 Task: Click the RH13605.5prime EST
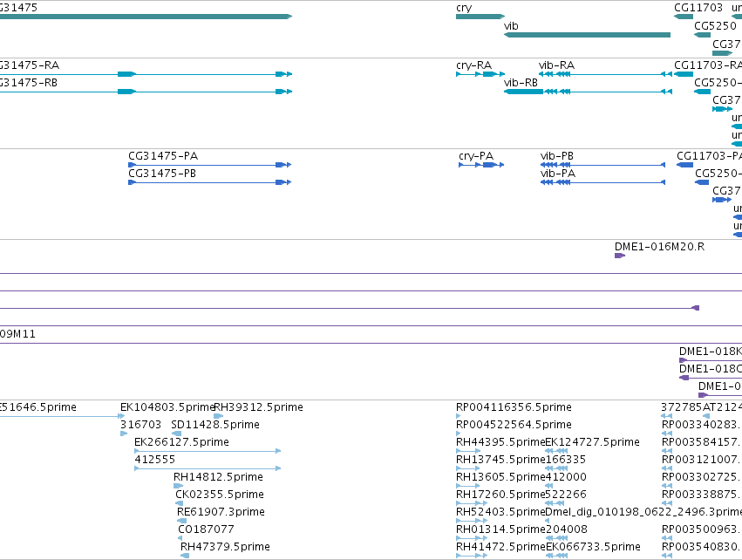pos(468,486)
